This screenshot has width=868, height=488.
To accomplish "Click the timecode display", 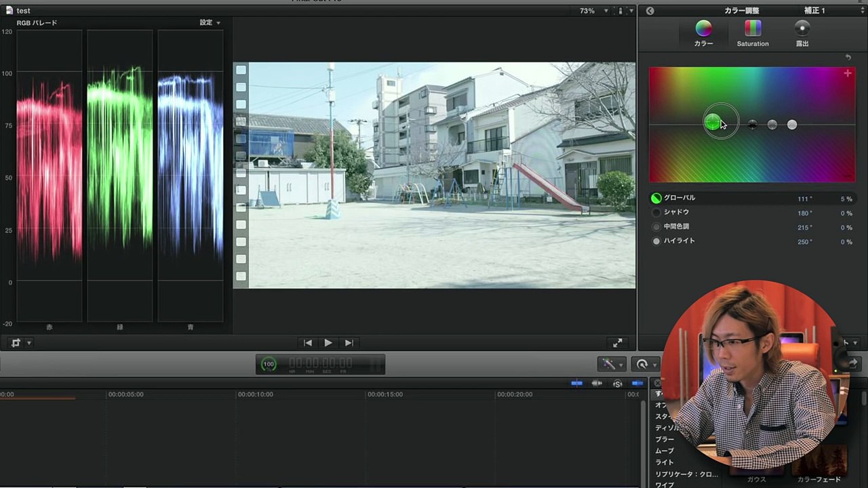I will pyautogui.click(x=321, y=365).
